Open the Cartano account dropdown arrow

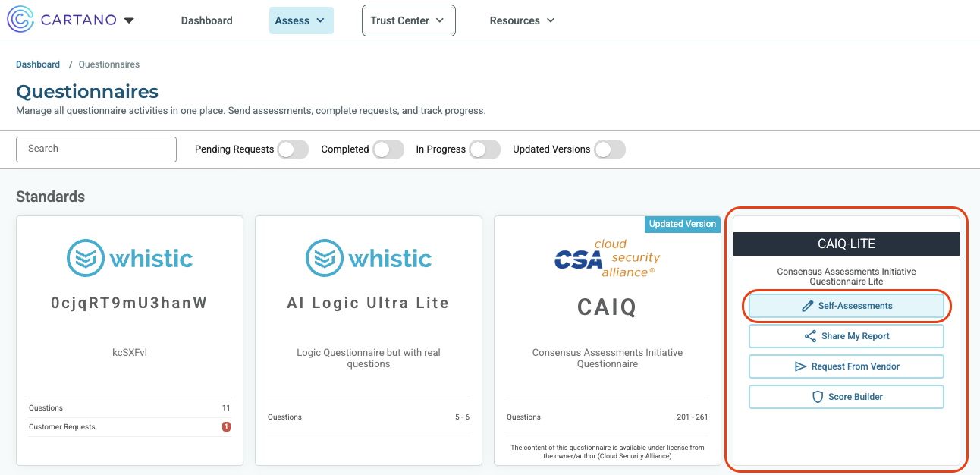pyautogui.click(x=129, y=20)
